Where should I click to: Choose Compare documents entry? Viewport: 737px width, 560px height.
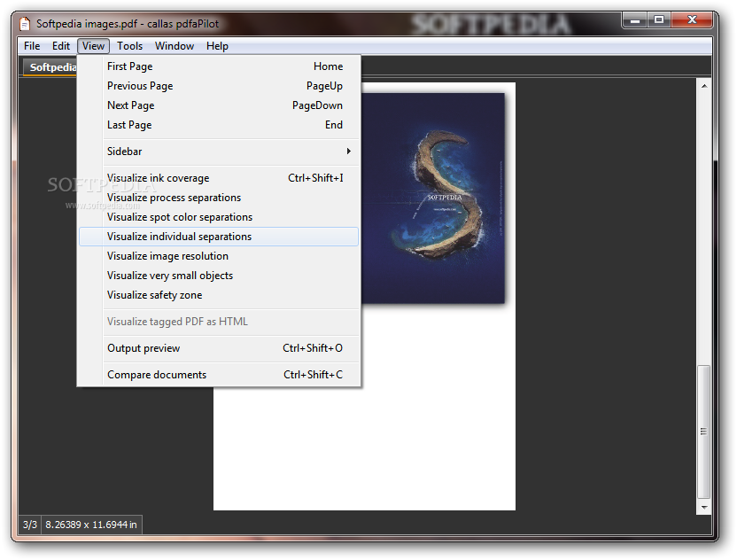click(x=219, y=375)
